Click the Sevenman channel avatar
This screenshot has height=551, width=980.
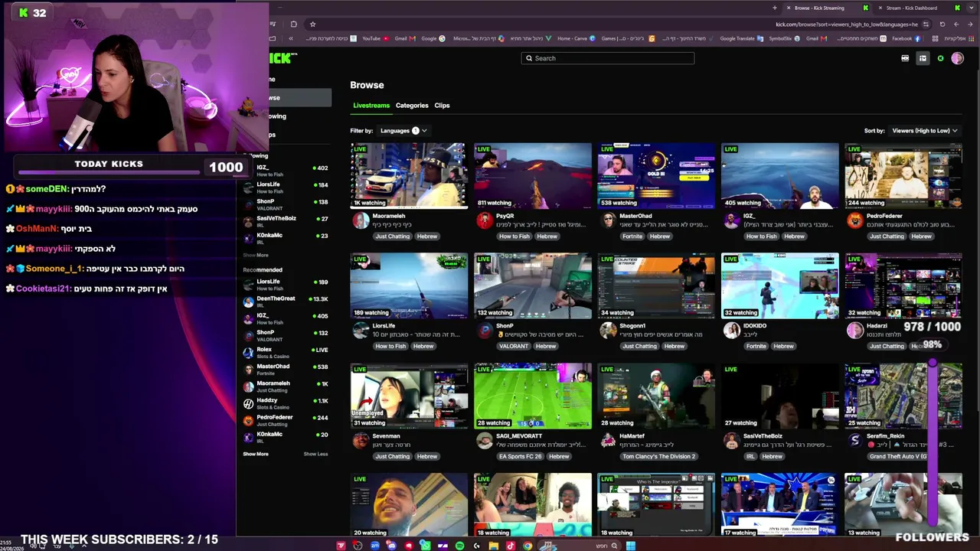click(x=361, y=441)
